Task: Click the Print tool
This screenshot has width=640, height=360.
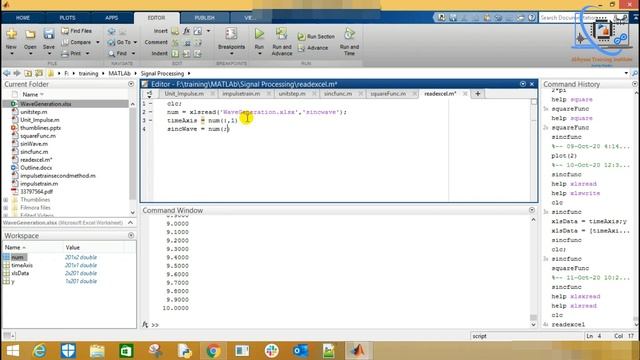Action: pyautogui.click(x=72, y=53)
